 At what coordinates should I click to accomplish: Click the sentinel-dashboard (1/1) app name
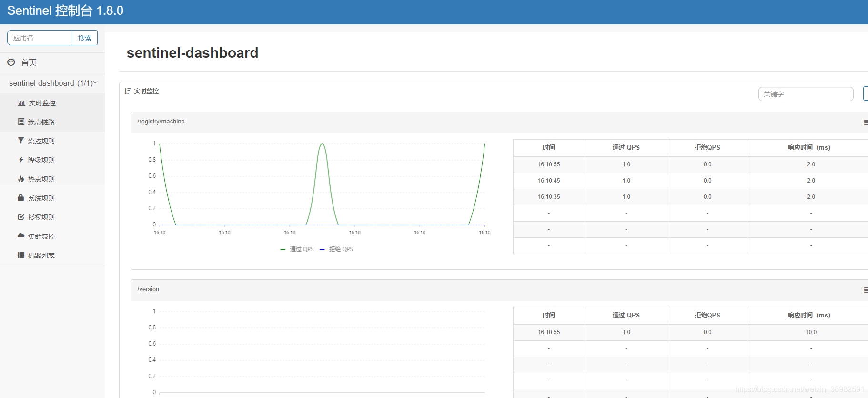click(51, 83)
